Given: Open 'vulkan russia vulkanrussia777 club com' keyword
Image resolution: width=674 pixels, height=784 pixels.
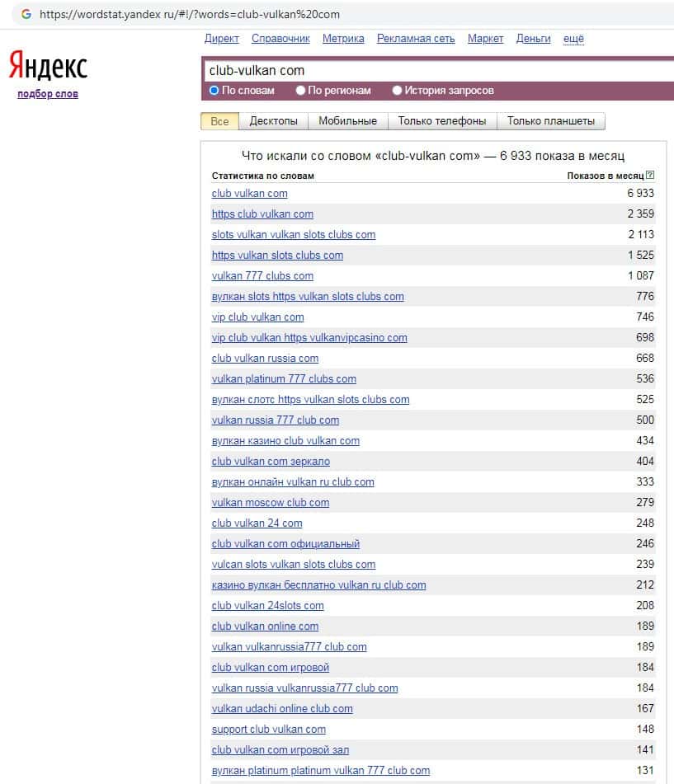Looking at the screenshot, I should [305, 688].
